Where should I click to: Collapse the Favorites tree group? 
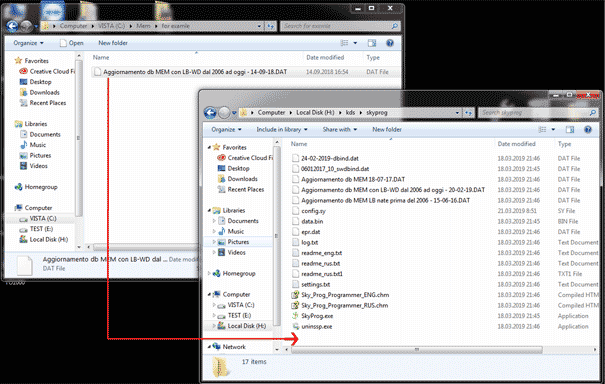pos(209,147)
